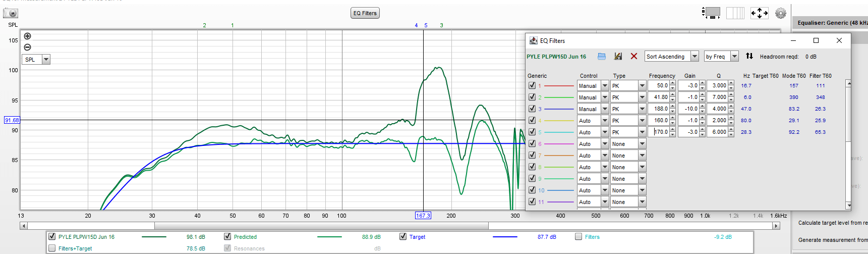Disable filter 1 checkbox
Screen dimensions: 868x254
(532, 85)
